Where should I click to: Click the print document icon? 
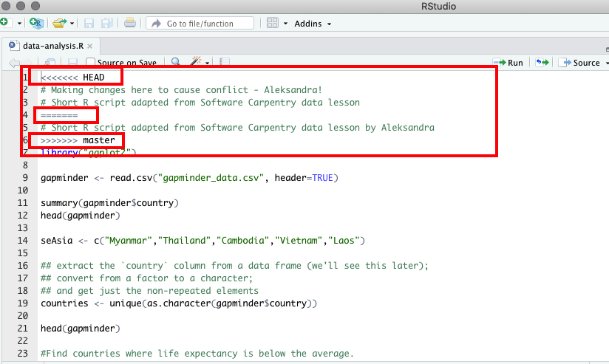(130, 24)
